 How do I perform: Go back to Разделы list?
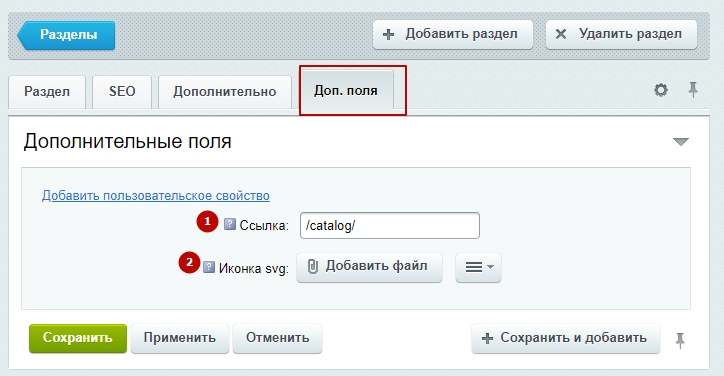pyautogui.click(x=66, y=35)
